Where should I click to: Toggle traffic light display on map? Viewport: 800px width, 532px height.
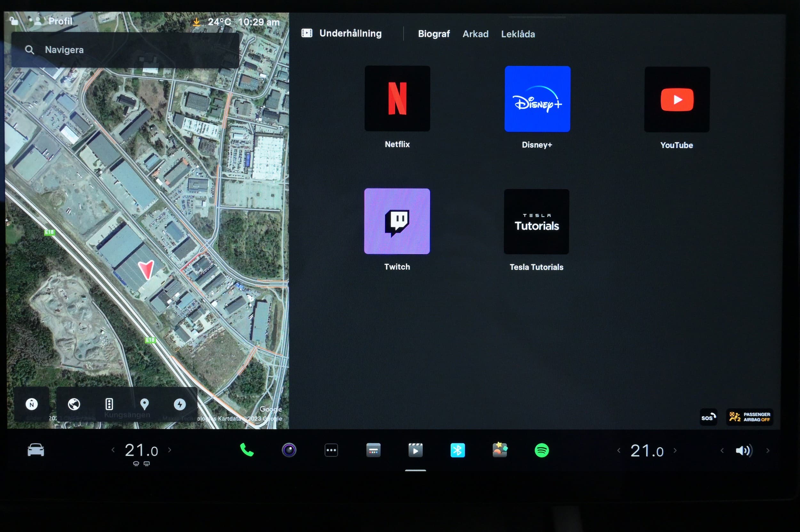(109, 404)
